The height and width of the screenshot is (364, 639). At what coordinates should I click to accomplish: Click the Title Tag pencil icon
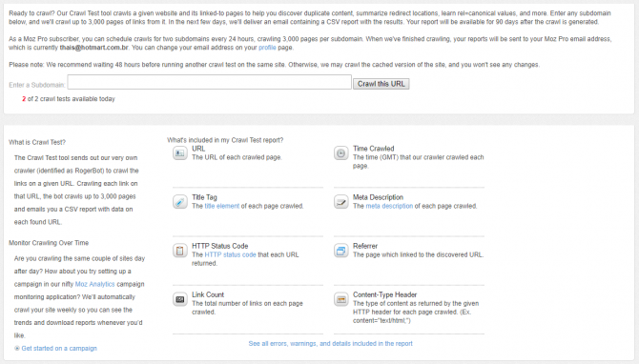point(179,202)
